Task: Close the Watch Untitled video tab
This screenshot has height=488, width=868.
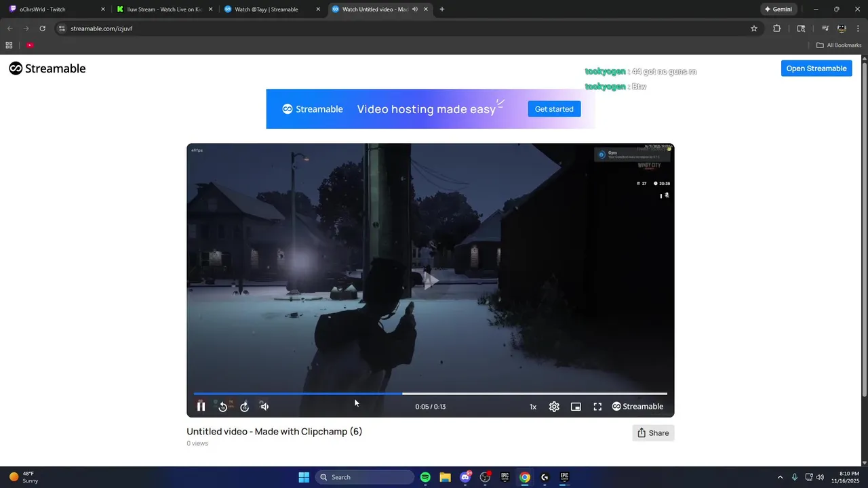Action: click(425, 9)
